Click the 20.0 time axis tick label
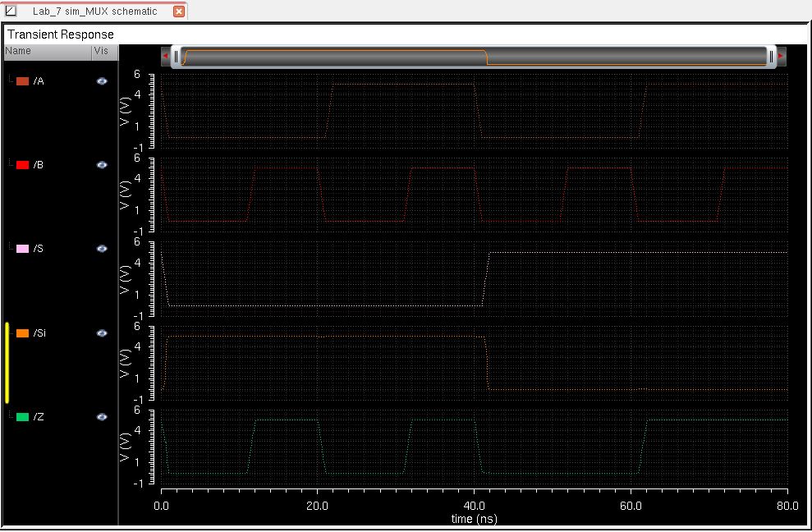 (317, 506)
